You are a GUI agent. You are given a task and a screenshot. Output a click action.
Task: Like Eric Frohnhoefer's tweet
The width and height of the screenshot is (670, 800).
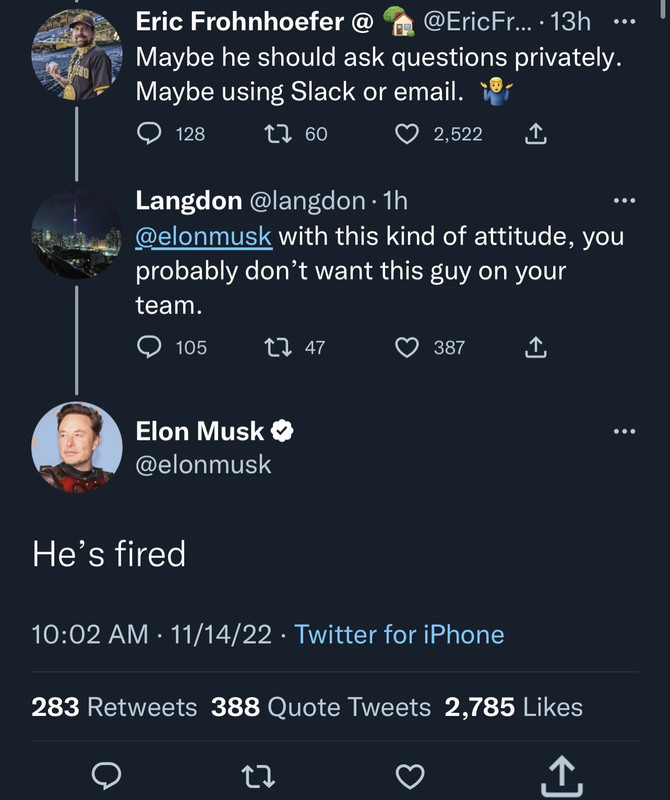407,133
